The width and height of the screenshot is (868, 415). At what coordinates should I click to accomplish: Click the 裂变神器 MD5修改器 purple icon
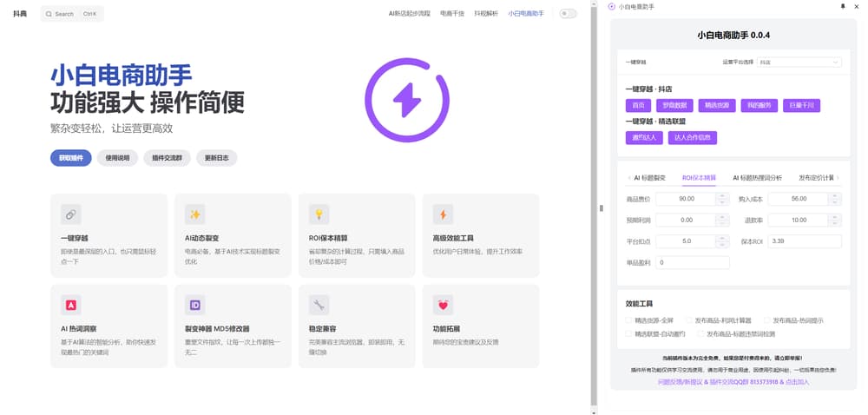click(195, 305)
